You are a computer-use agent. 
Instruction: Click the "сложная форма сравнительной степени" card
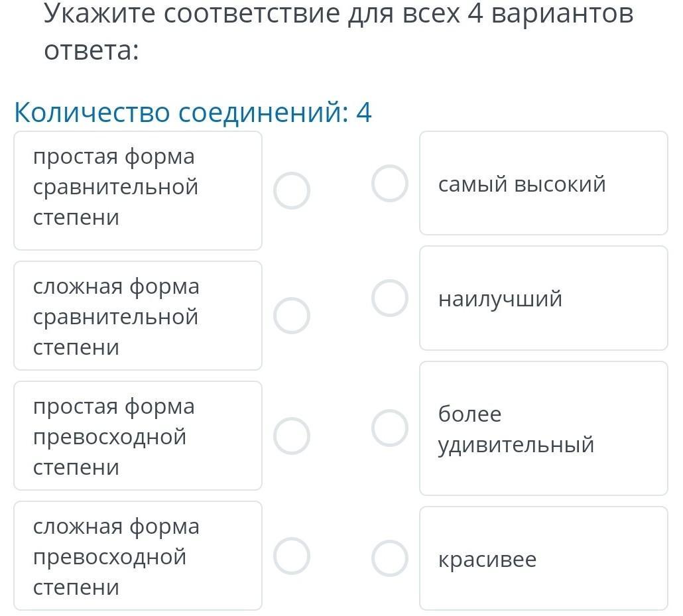[x=137, y=316]
